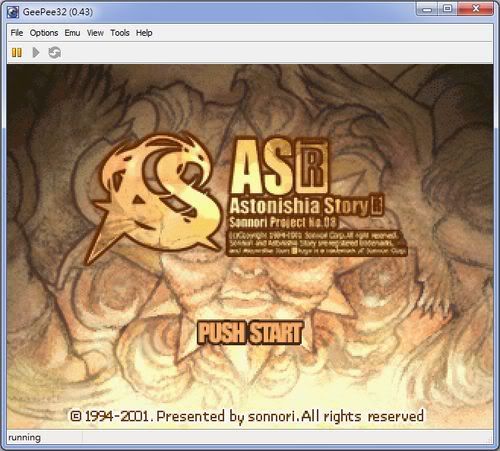This screenshot has height=451, width=500.
Task: Open the Tools menu
Action: 120,33
